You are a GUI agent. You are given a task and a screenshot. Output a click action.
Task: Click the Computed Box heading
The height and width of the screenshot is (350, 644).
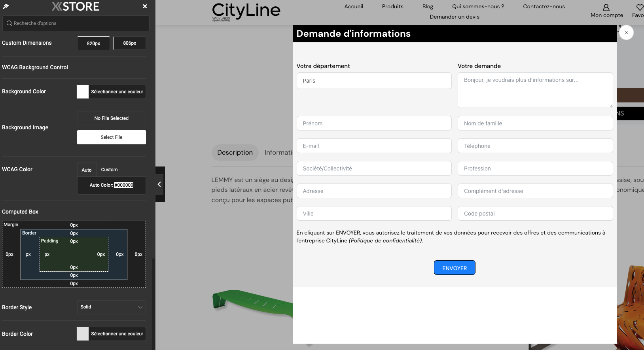click(x=20, y=212)
